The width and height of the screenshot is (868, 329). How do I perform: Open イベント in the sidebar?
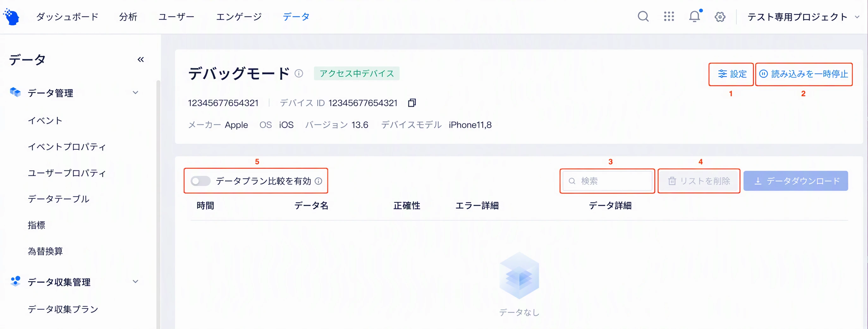[45, 121]
